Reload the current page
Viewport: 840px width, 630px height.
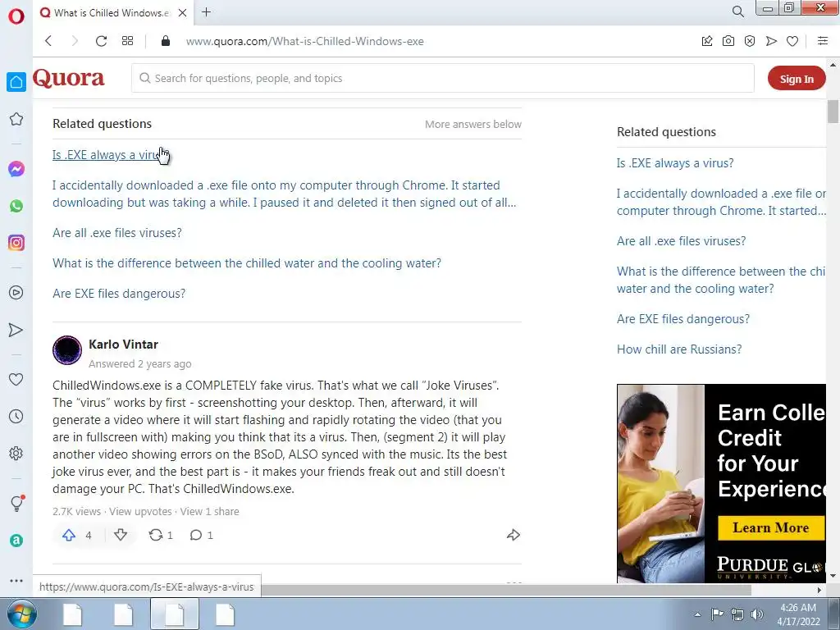tap(101, 41)
